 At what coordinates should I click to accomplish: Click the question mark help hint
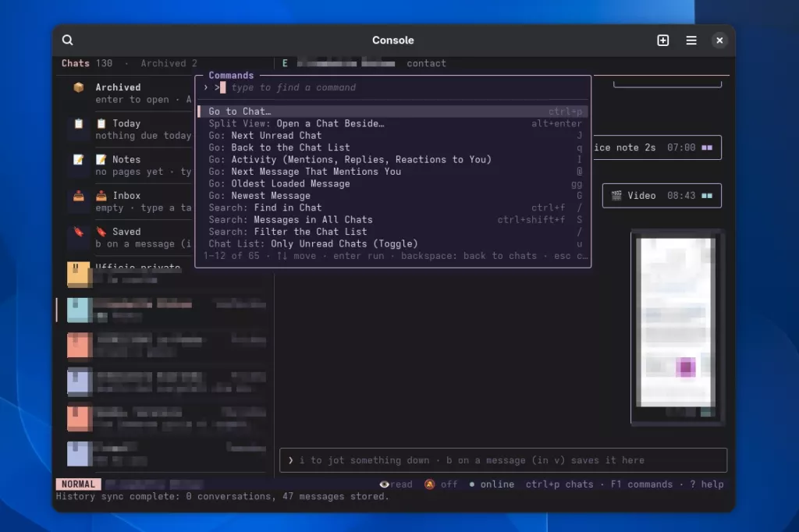click(x=707, y=484)
